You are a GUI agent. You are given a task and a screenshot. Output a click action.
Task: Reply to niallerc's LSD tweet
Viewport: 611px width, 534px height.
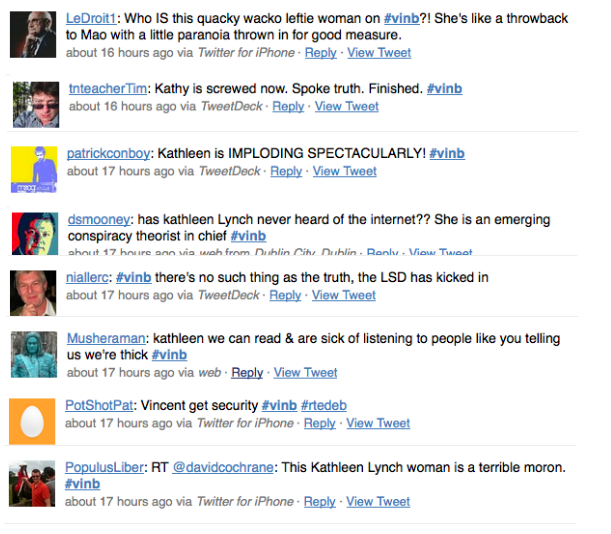tap(285, 295)
